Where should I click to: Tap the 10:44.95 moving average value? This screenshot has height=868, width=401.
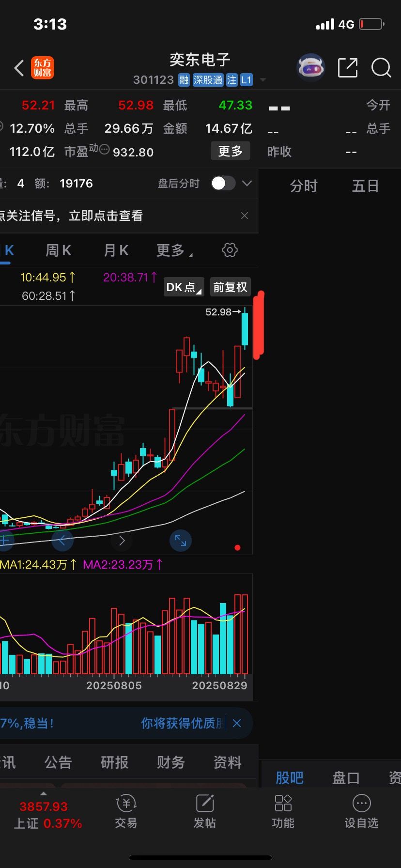(x=48, y=278)
